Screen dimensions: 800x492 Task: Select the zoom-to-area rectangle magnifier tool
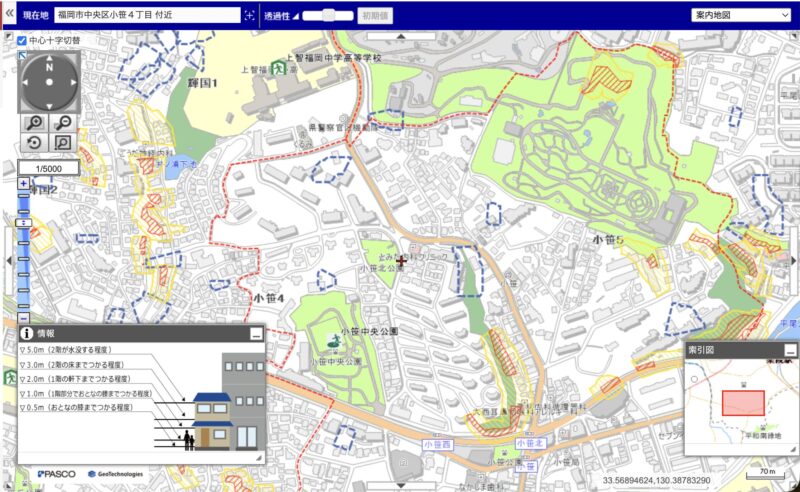click(x=63, y=143)
